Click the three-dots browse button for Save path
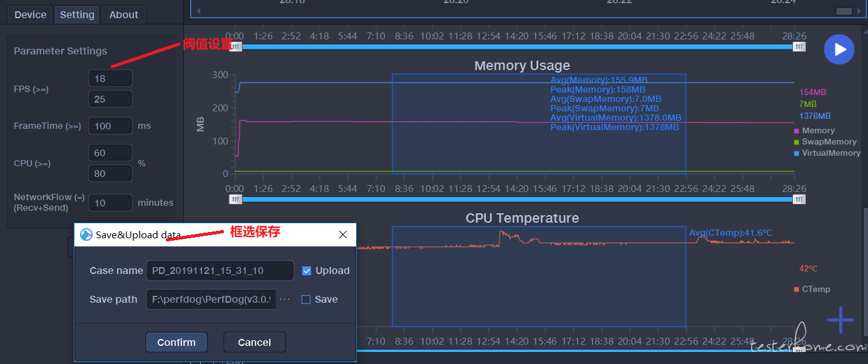The height and width of the screenshot is (364, 868). [x=285, y=300]
